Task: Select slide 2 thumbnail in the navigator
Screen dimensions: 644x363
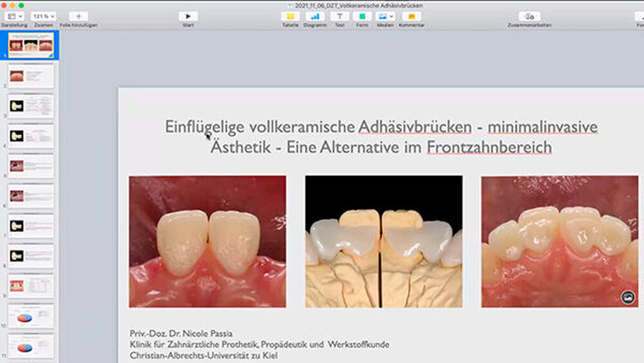Action: (x=31, y=75)
